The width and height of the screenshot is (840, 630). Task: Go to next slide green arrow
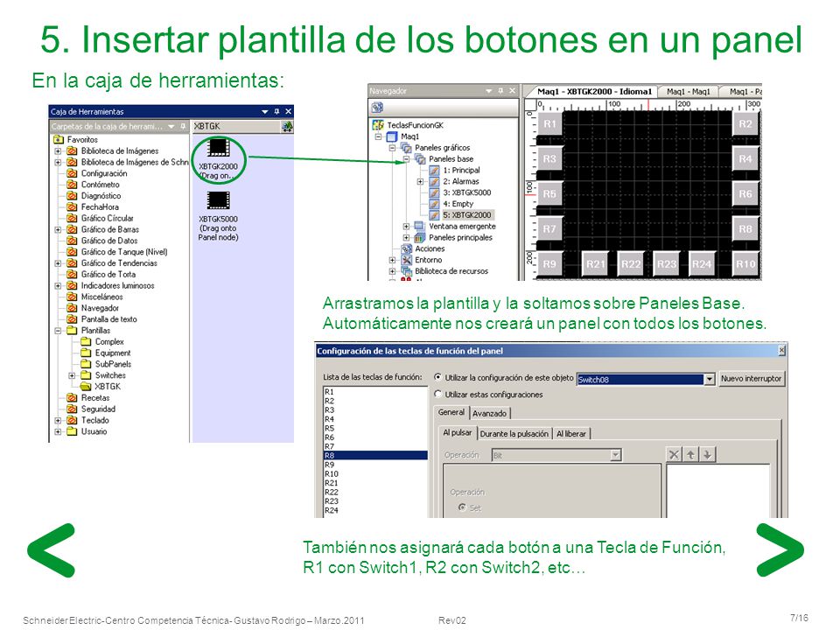pyautogui.click(x=780, y=550)
